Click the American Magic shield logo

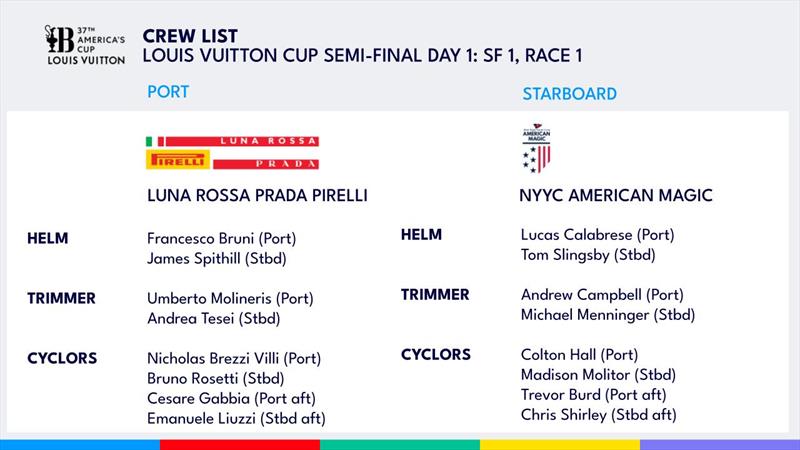pyautogui.click(x=536, y=148)
